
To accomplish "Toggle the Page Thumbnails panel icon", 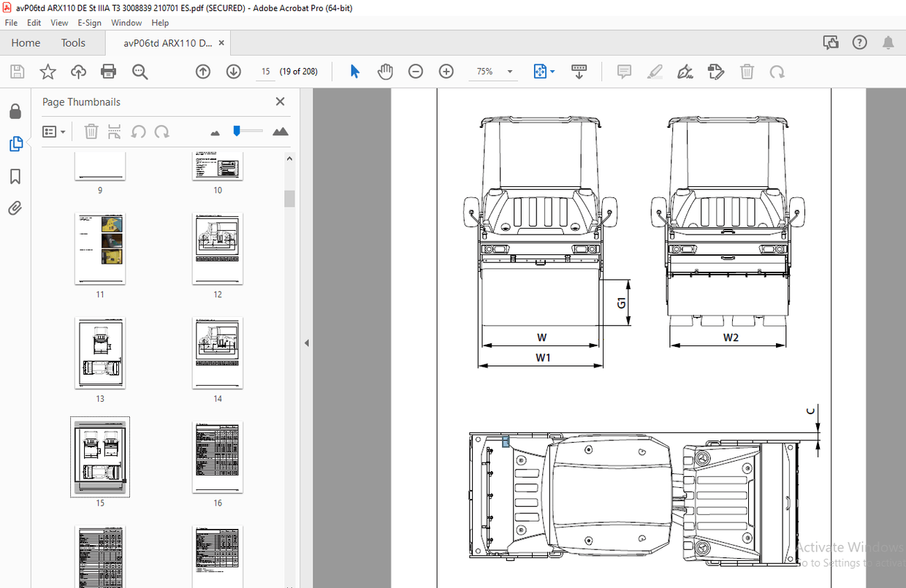I will click(15, 145).
